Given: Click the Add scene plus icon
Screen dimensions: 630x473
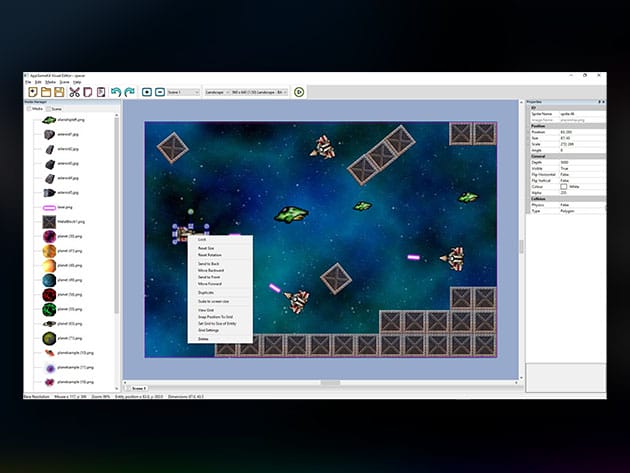Looking at the screenshot, I should click(147, 92).
